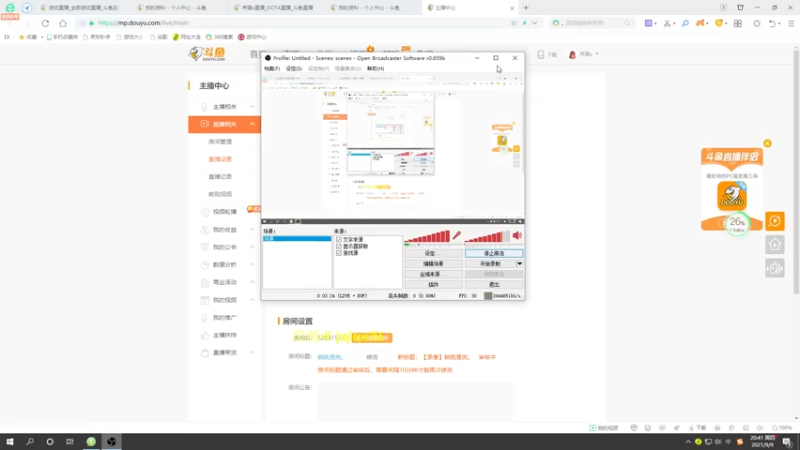The width and height of the screenshot is (800, 450).
Task: Click the Douyu logo in page header
Action: point(207,54)
